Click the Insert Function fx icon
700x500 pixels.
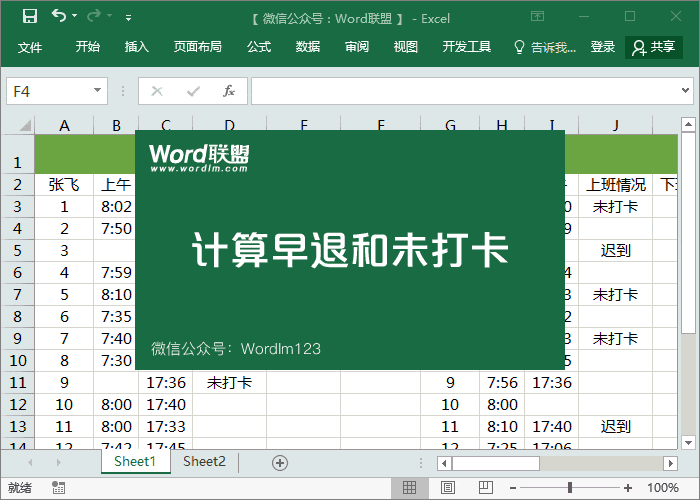coord(228,91)
